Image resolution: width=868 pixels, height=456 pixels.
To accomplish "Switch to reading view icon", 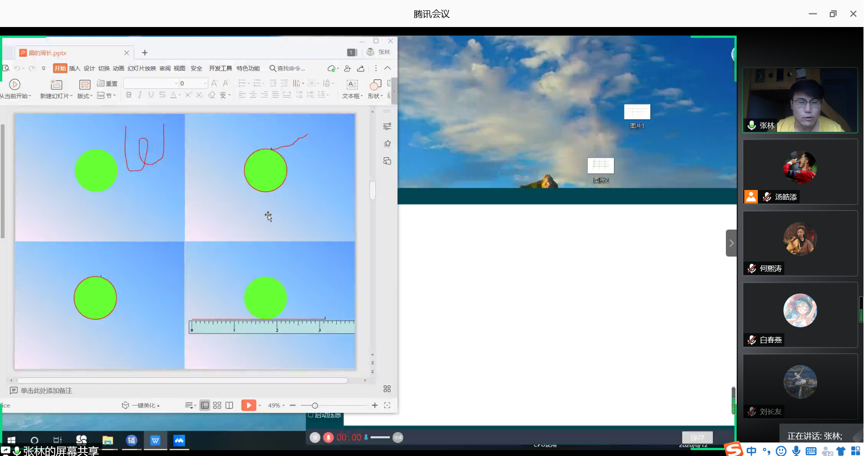I will 229,406.
